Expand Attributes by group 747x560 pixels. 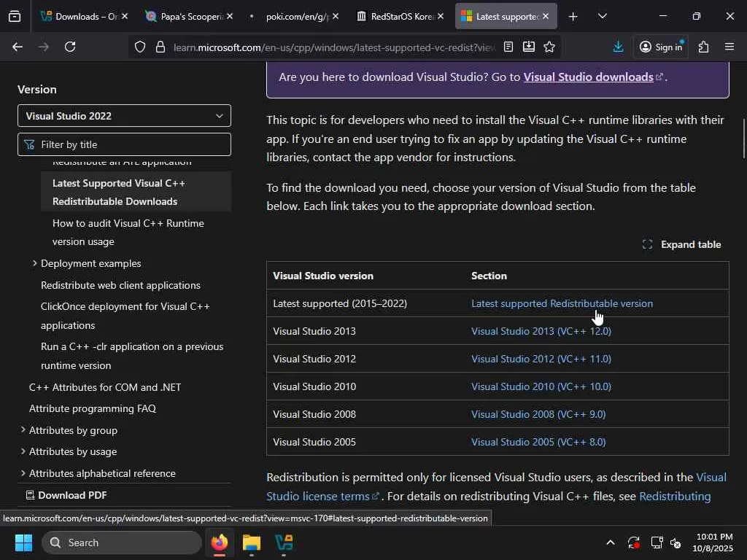[x=23, y=430]
